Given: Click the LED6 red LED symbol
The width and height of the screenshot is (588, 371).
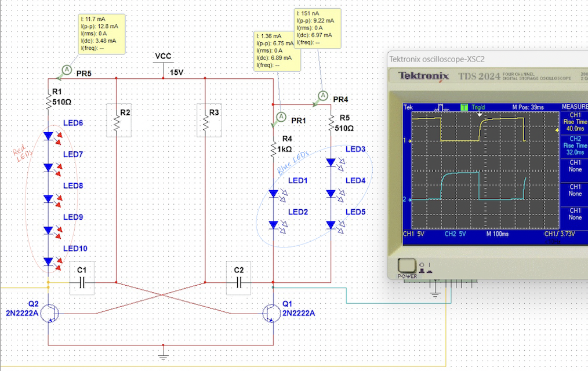Looking at the screenshot, I should (48, 134).
